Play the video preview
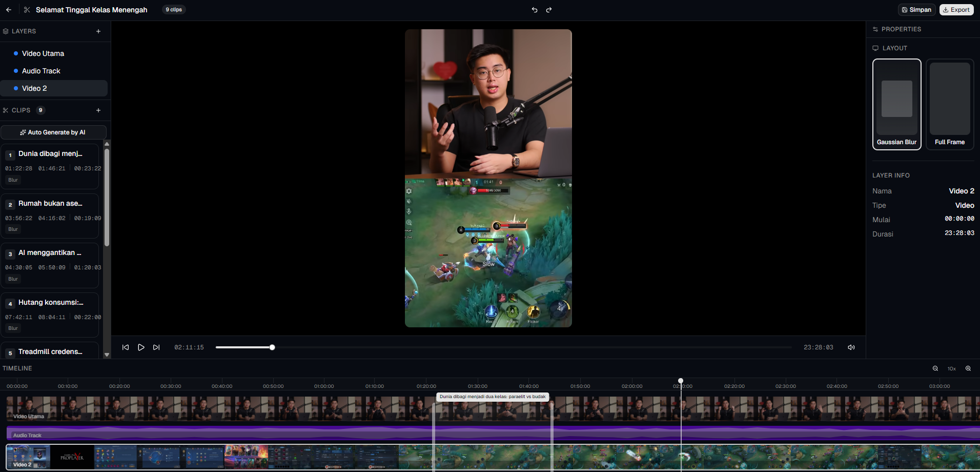The width and height of the screenshot is (980, 472). click(x=141, y=347)
